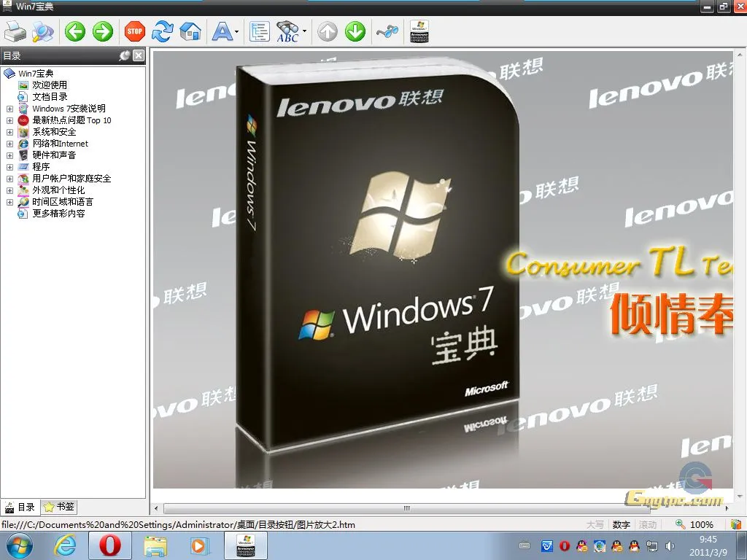Go forward with the green right arrow

click(x=102, y=31)
